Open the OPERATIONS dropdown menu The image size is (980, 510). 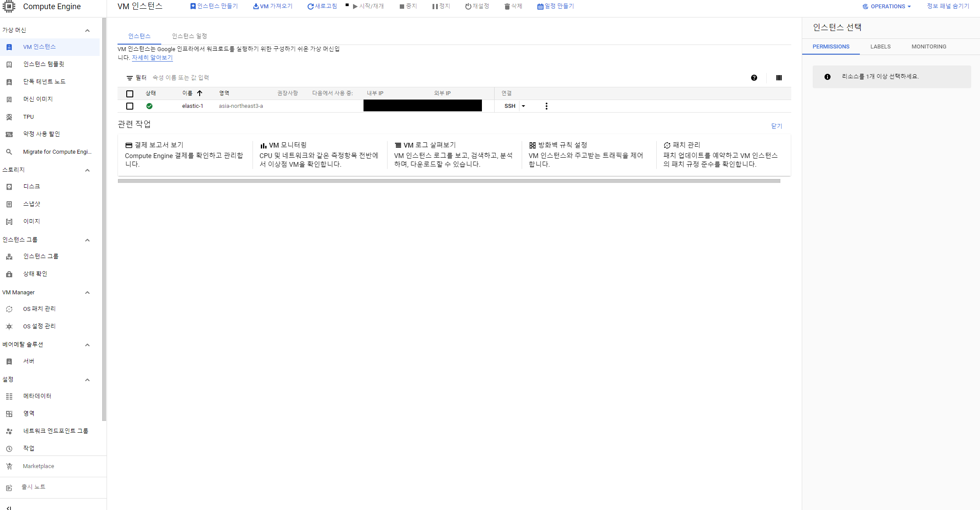(887, 6)
